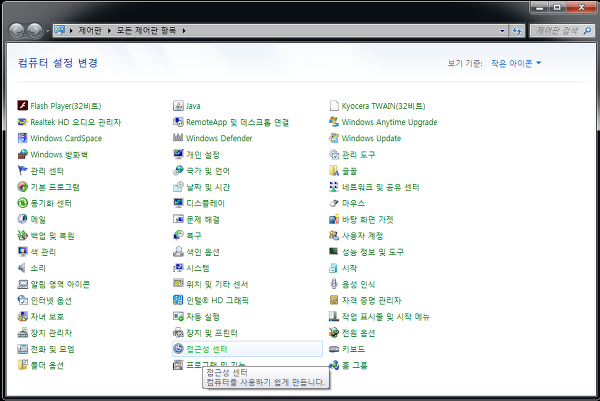Viewport: 600px width, 401px height.
Task: Click the '색인 옵션' link
Action: 203,252
